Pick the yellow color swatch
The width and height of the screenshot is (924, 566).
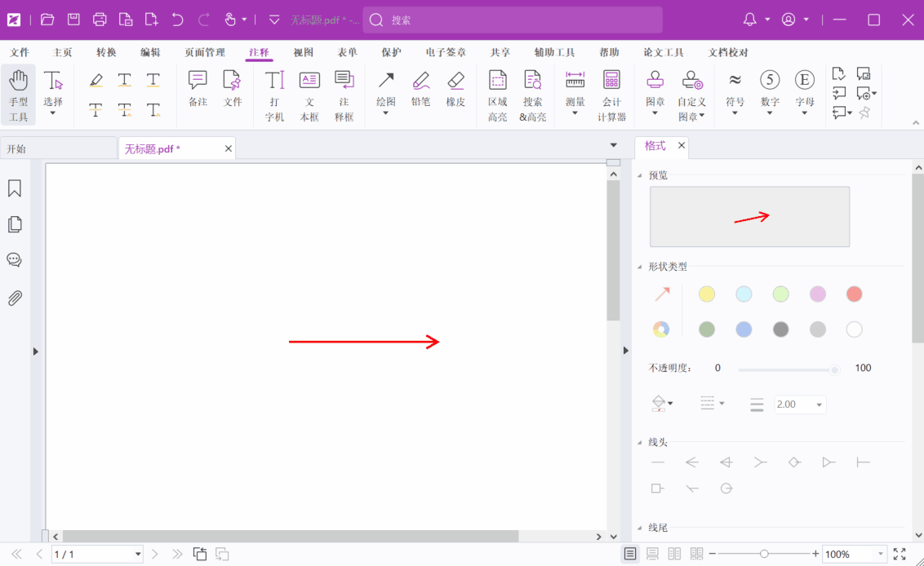tap(707, 294)
